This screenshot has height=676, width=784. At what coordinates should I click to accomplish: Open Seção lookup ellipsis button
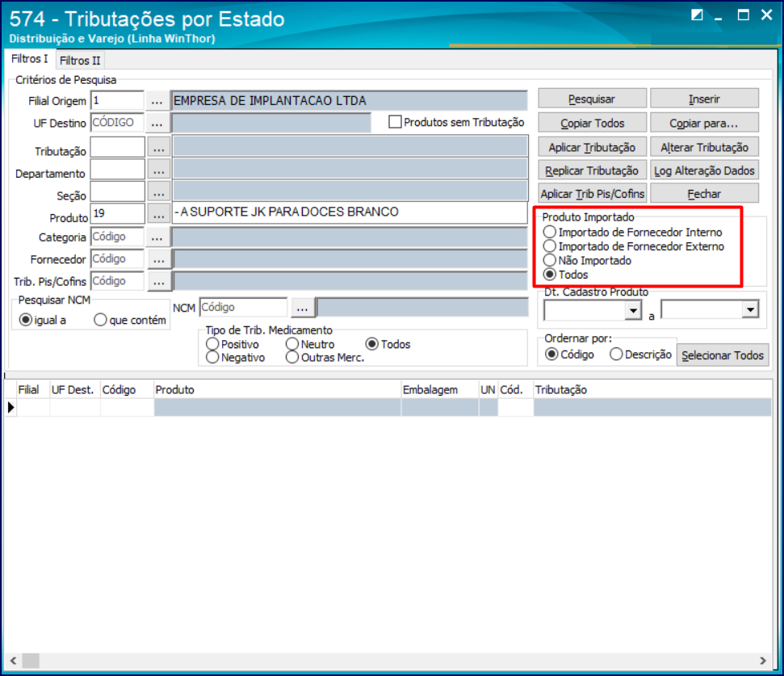(x=159, y=192)
